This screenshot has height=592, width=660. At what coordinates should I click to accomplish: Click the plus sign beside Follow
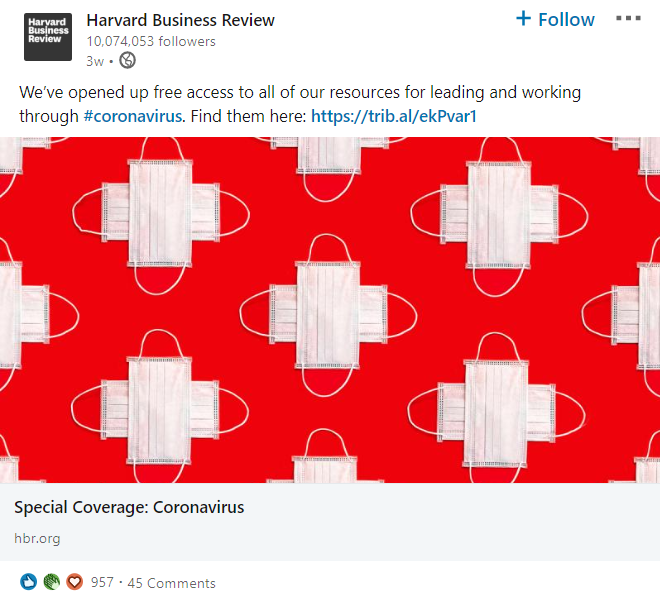[x=523, y=19]
